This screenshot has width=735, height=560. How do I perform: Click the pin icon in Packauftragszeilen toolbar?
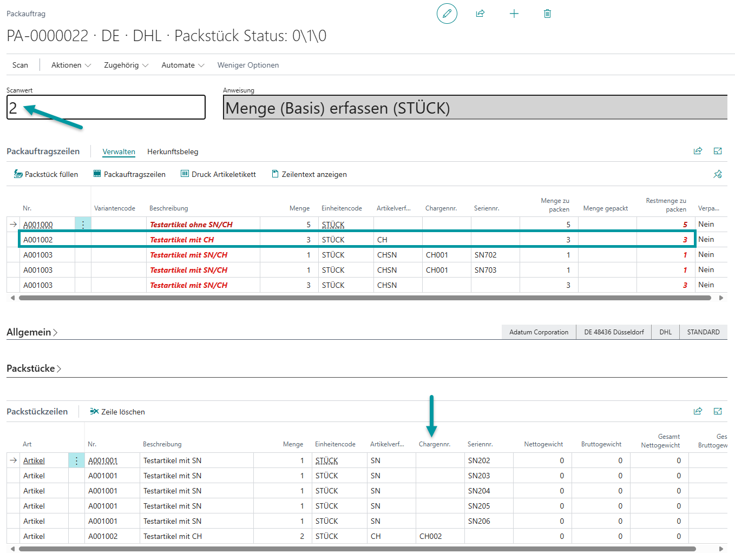coord(718,174)
